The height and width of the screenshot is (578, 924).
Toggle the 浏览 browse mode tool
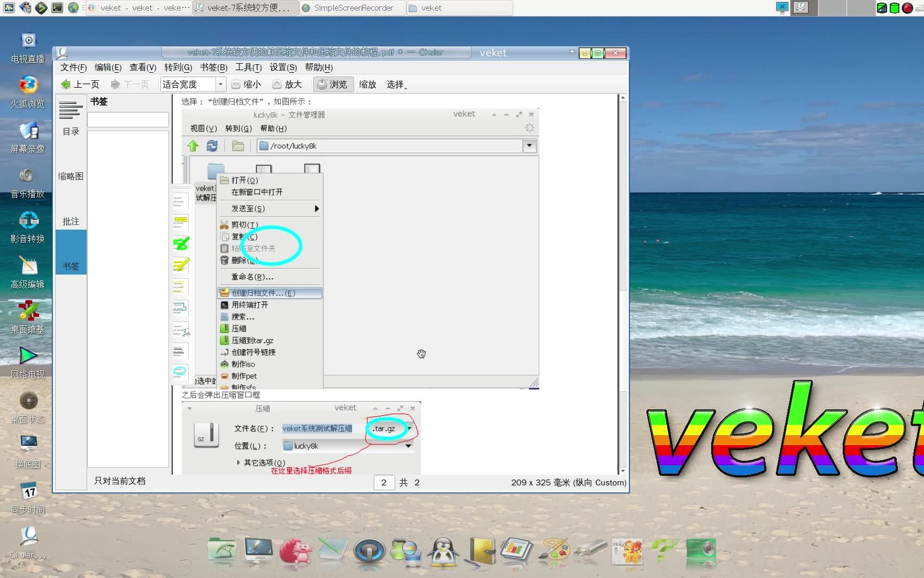(333, 85)
